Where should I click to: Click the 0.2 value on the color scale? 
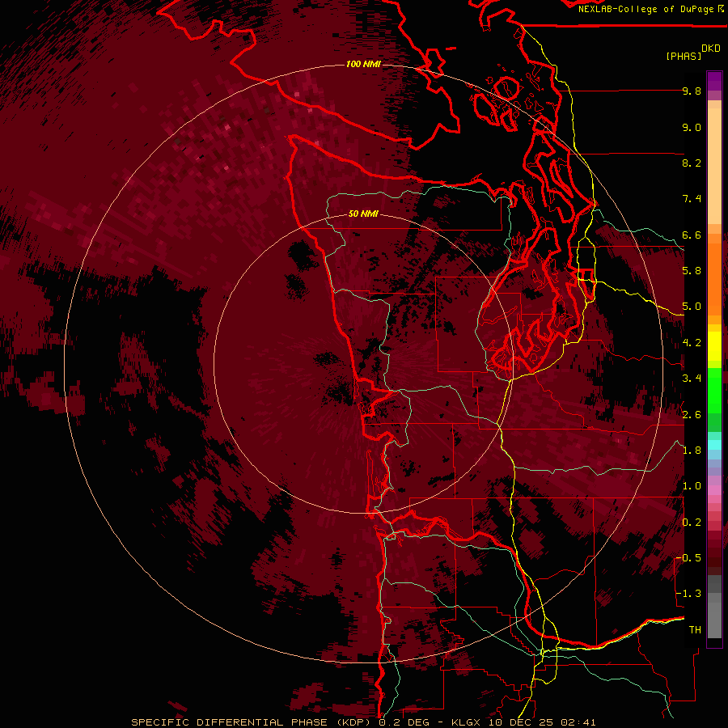coord(692,523)
